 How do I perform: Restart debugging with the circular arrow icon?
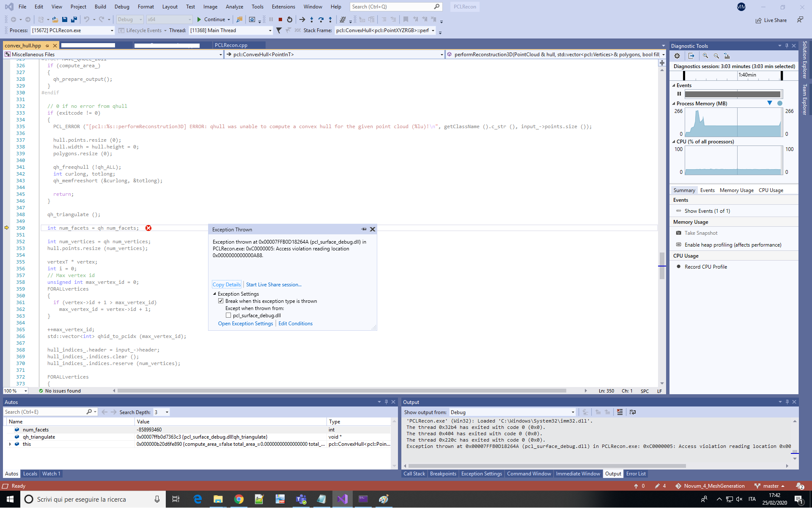pyautogui.click(x=290, y=19)
